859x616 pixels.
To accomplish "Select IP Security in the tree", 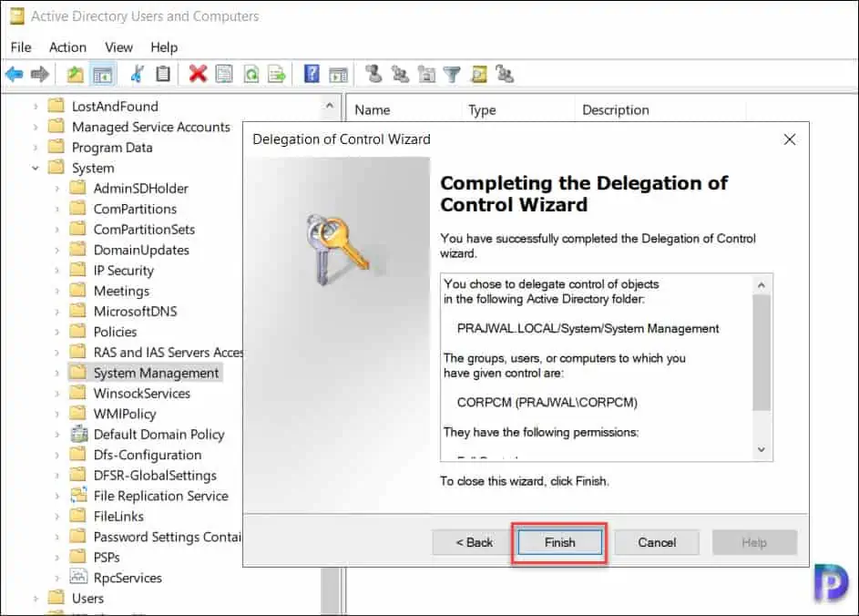I will coord(123,271).
